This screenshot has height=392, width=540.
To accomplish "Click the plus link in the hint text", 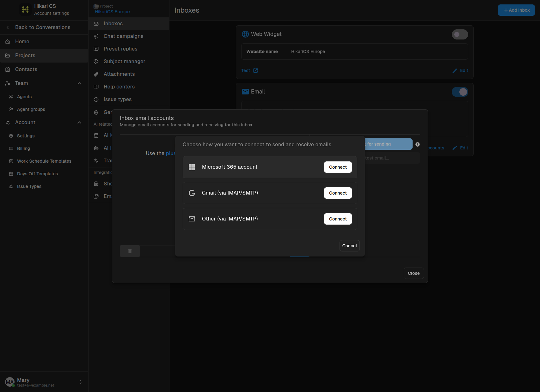I will click(170, 153).
